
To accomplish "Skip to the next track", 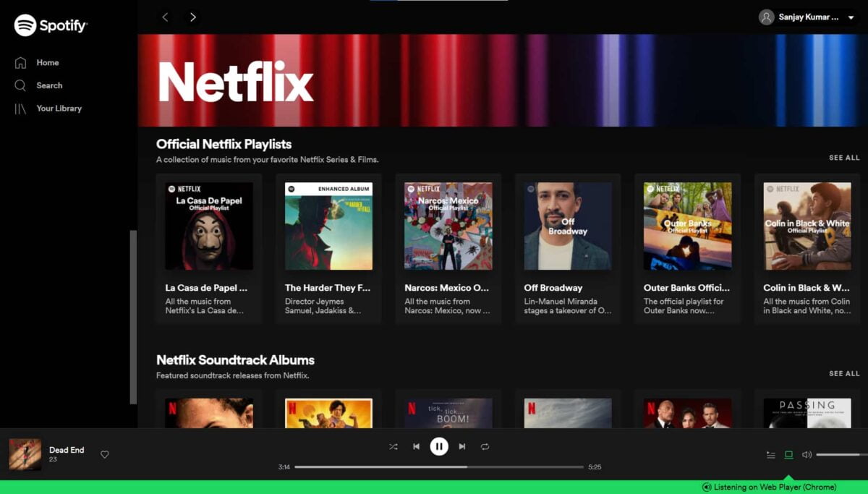I will click(462, 446).
